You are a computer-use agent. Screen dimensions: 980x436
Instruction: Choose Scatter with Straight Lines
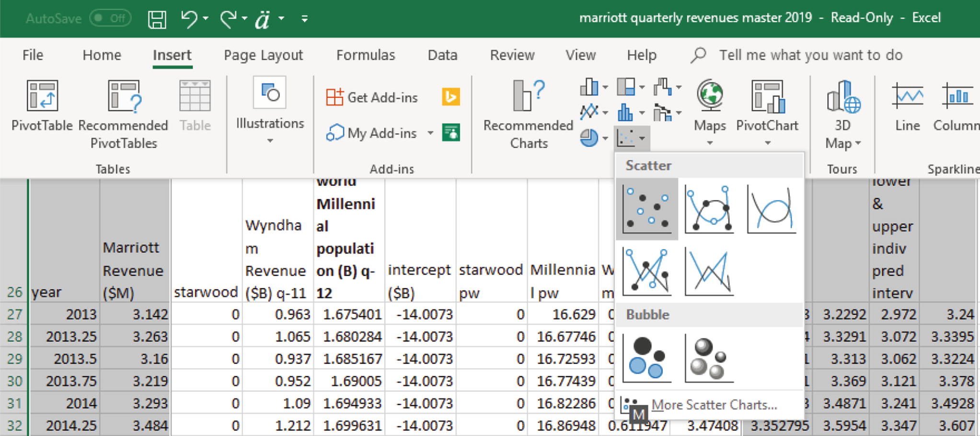(709, 271)
